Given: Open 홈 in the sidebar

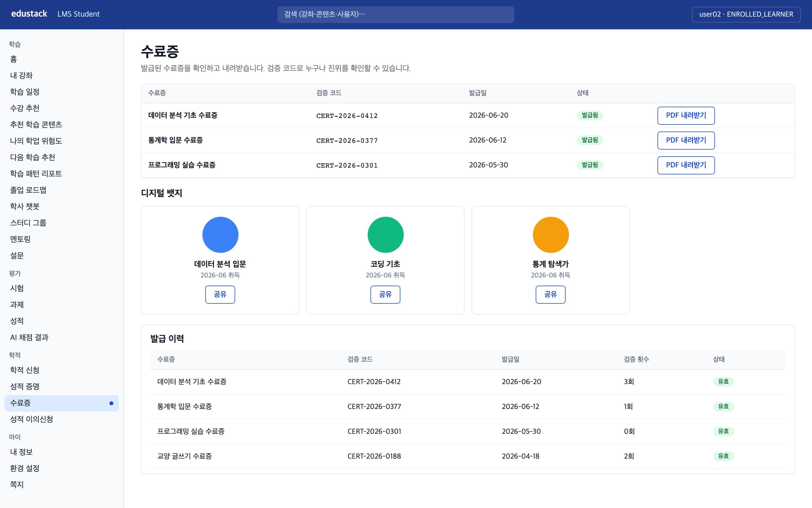Looking at the screenshot, I should (x=62, y=59).
